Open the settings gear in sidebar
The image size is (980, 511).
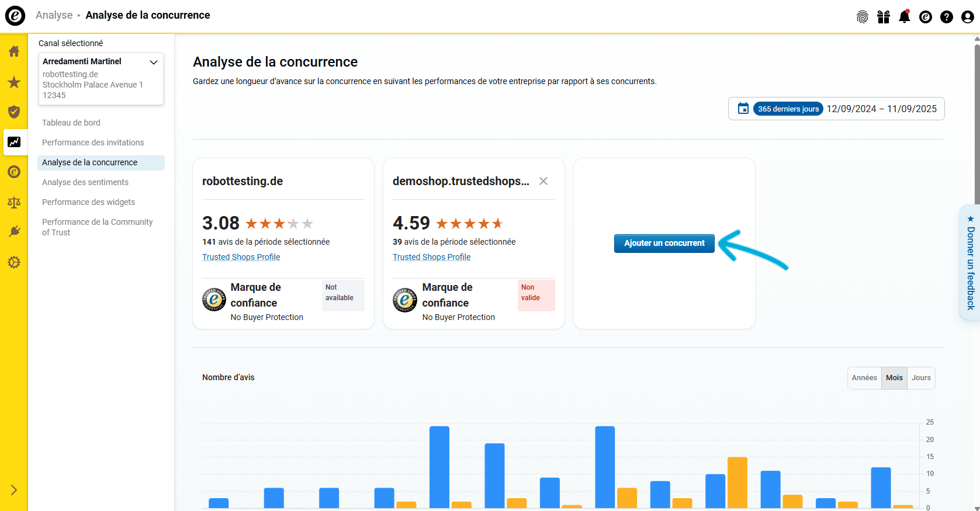click(x=14, y=262)
